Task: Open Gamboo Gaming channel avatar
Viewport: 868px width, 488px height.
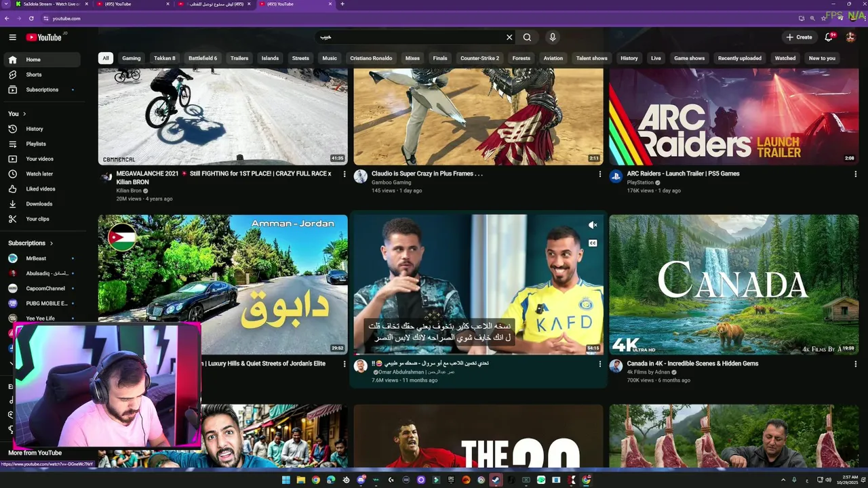Action: (x=360, y=177)
